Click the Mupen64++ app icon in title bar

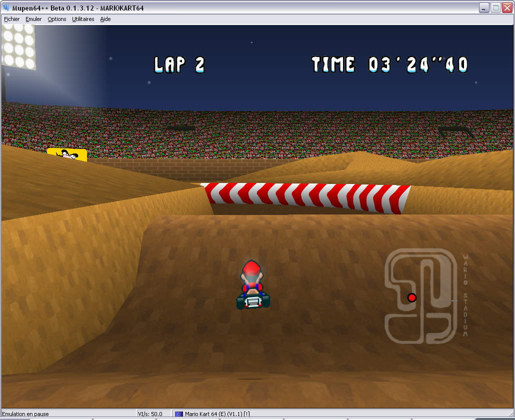pyautogui.click(x=6, y=7)
